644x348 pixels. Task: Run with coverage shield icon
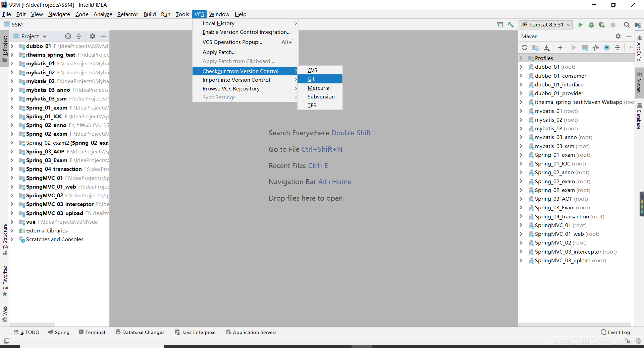602,25
